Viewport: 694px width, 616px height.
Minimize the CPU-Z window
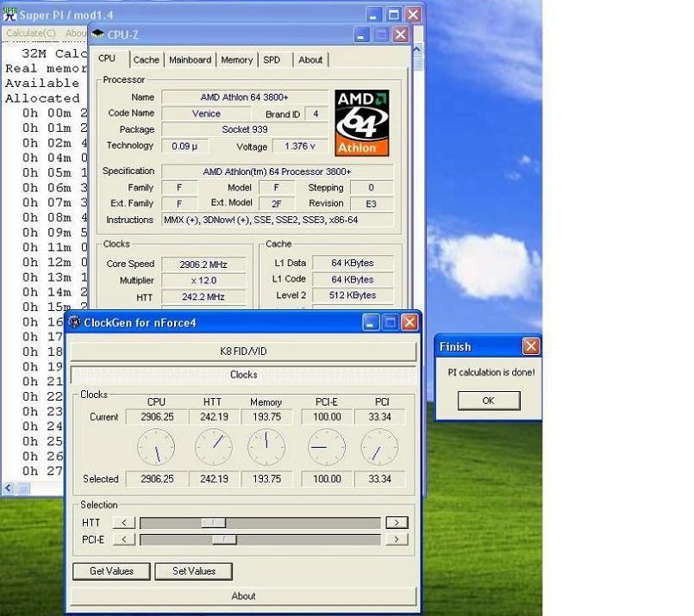pyautogui.click(x=361, y=34)
